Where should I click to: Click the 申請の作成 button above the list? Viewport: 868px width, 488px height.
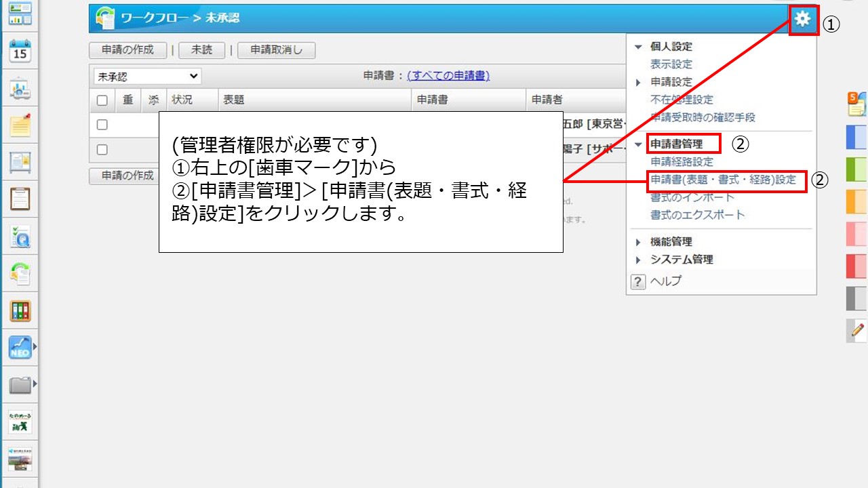click(x=128, y=50)
